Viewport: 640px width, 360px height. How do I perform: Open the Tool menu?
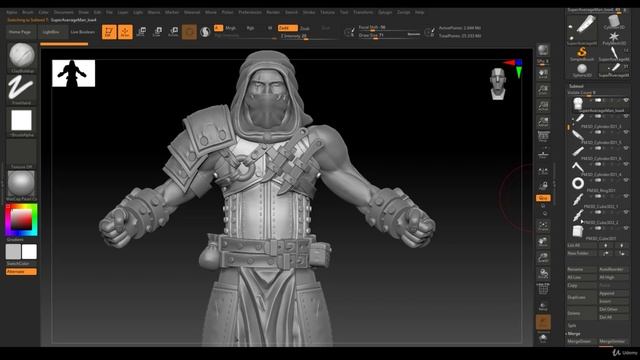[x=344, y=12]
